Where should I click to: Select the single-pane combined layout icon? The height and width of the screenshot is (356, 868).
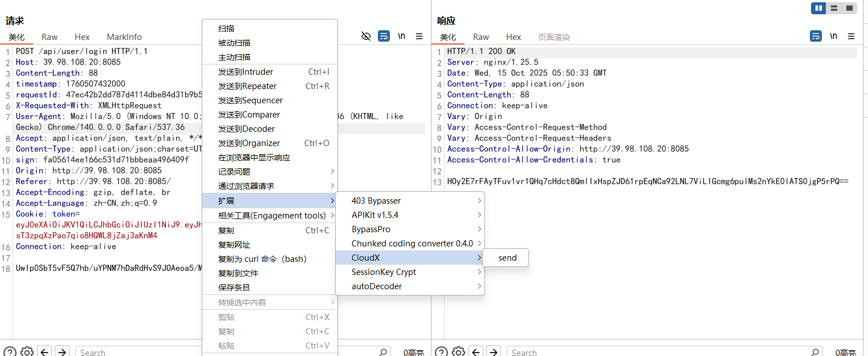tap(849, 8)
